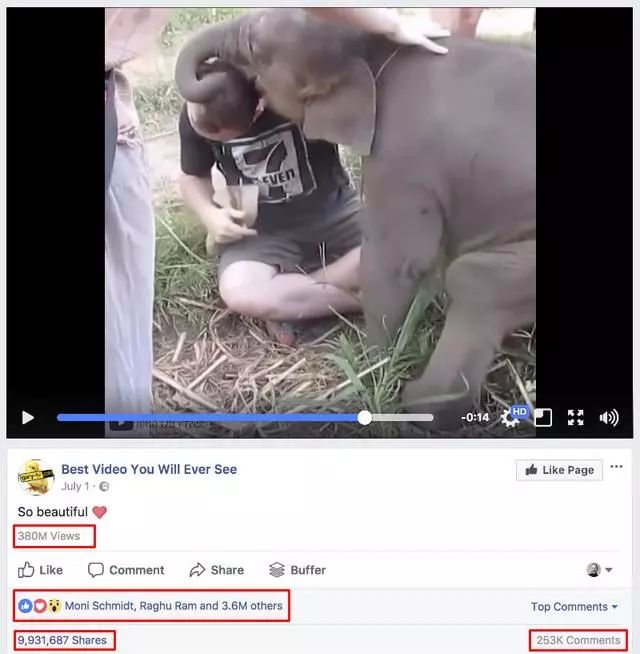The width and height of the screenshot is (640, 654).
Task: Open video quality settings gear
Action: 509,418
